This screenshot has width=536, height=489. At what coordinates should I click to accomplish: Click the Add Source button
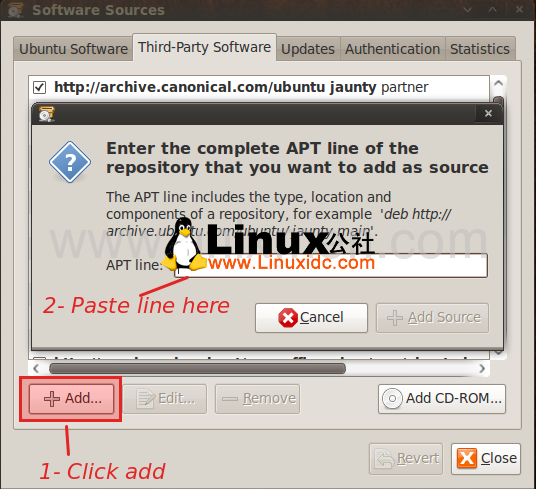[x=432, y=318]
